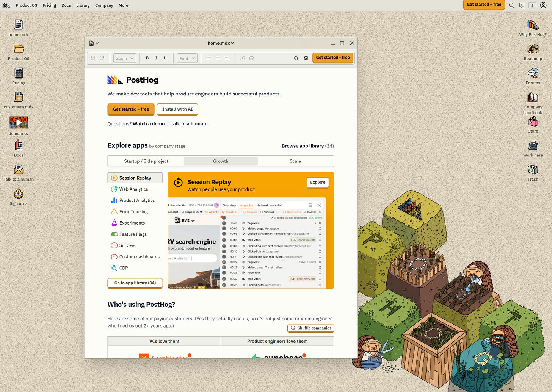Select the Growth stage tab
This screenshot has width=552, height=392.
pos(221,161)
